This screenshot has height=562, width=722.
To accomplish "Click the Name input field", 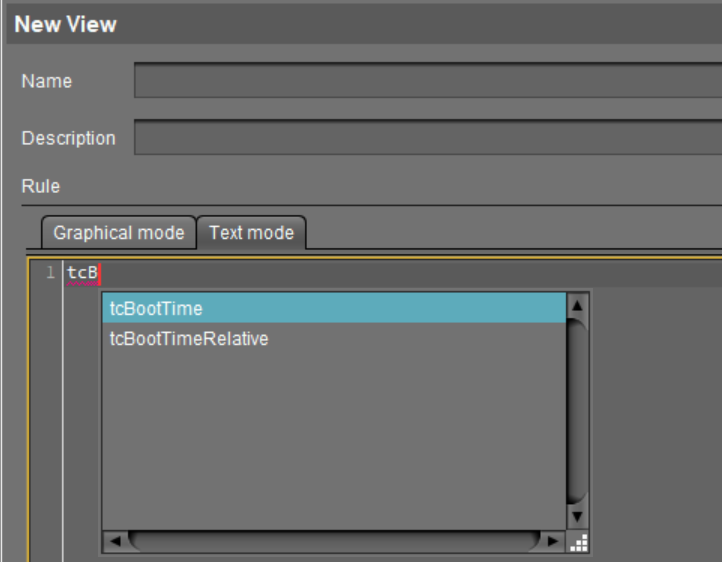I will click(x=428, y=81).
